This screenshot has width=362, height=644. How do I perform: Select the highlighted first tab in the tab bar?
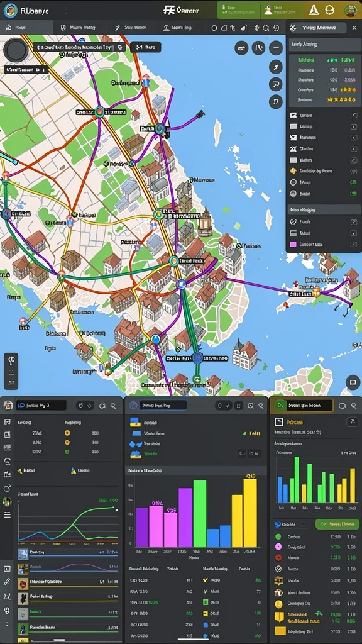point(26,28)
